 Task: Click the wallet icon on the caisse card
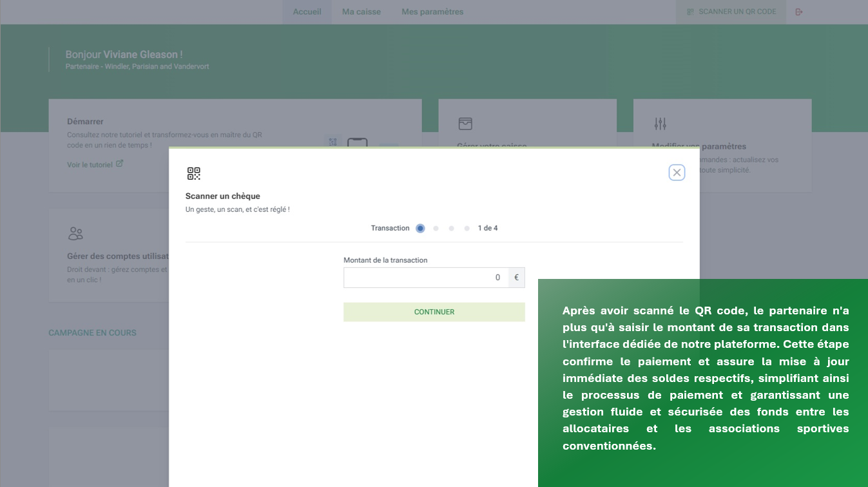[x=465, y=124]
